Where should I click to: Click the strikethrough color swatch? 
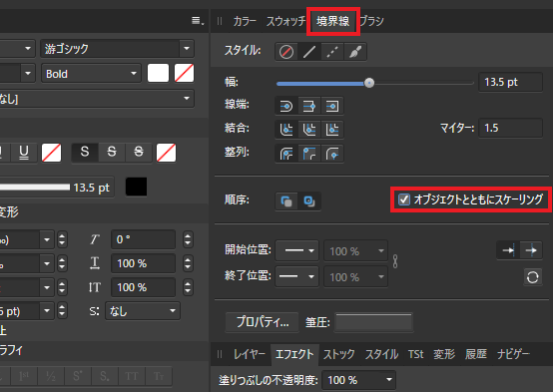coord(166,153)
